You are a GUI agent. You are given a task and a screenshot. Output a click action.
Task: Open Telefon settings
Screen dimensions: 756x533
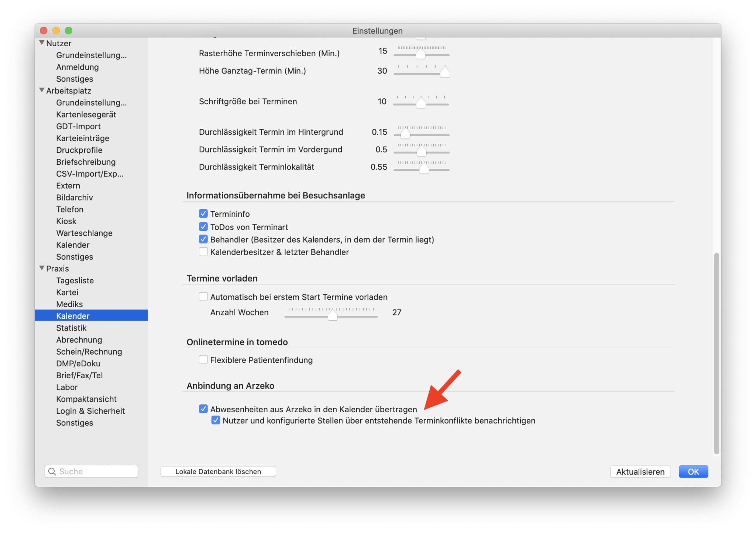point(70,209)
